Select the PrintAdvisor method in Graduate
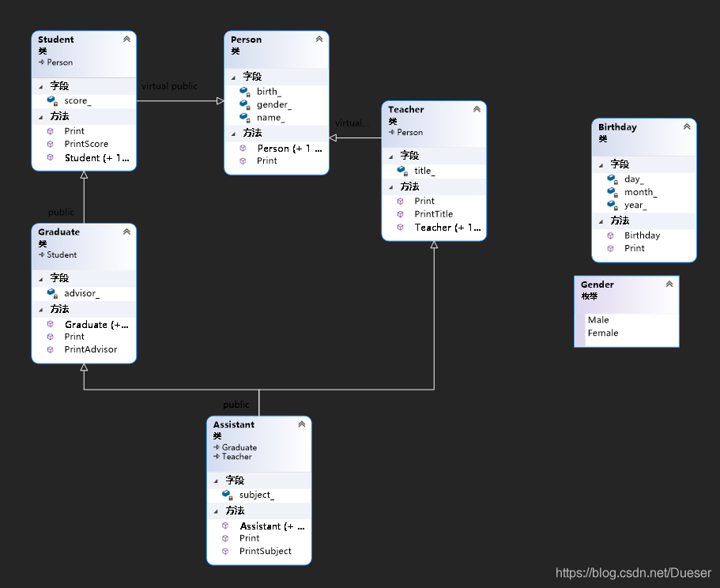 tap(90, 349)
